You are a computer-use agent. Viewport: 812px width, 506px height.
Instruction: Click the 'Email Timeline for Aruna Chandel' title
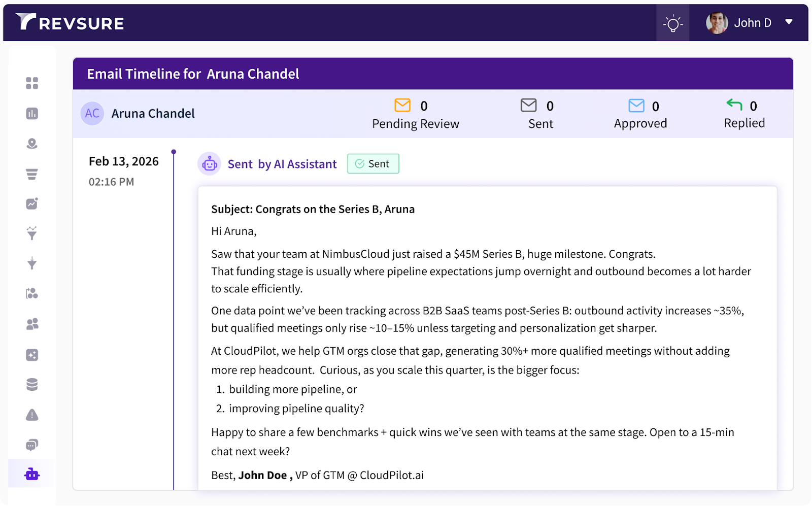[x=193, y=74]
